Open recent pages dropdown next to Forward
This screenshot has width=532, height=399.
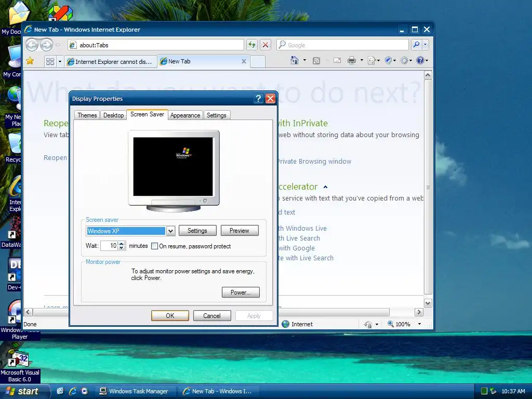coord(58,45)
